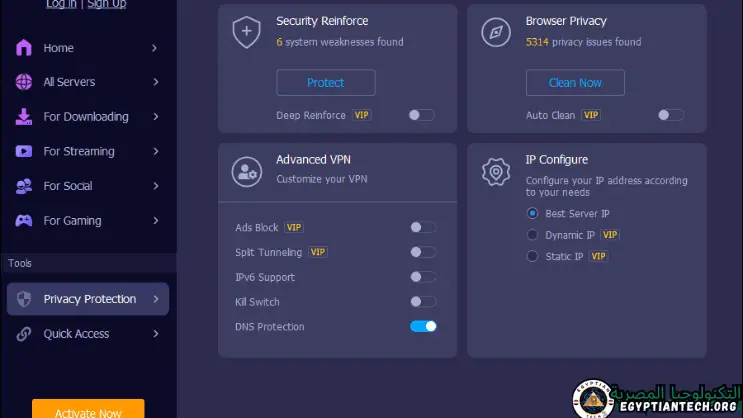The width and height of the screenshot is (743, 418).
Task: Expand the Quick Access chevron arrow
Action: point(156,334)
